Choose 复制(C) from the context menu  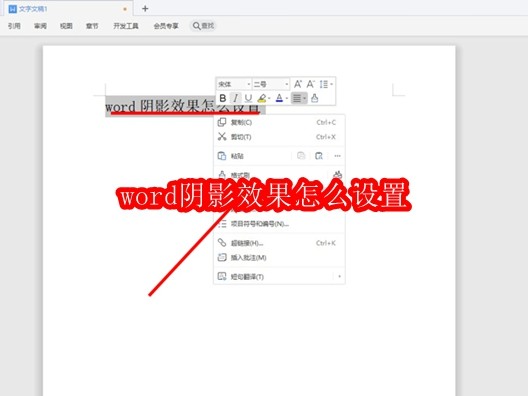(x=279, y=122)
